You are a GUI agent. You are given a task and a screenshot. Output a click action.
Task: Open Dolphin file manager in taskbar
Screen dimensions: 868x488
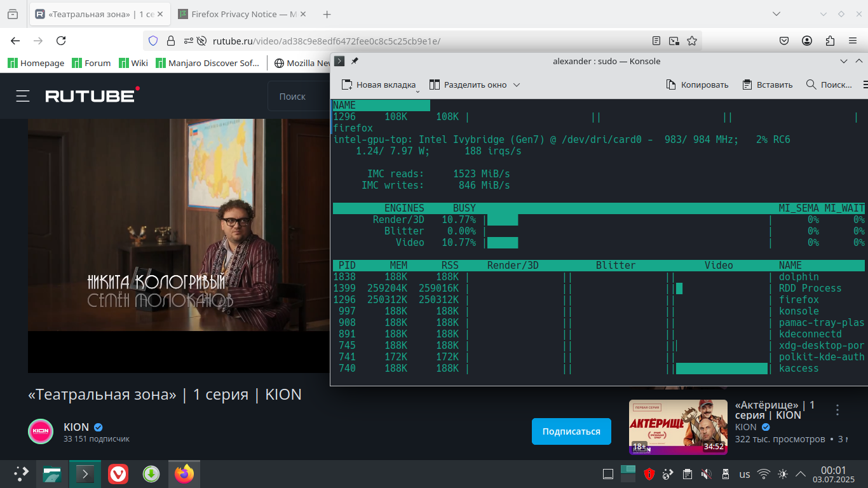coord(52,474)
